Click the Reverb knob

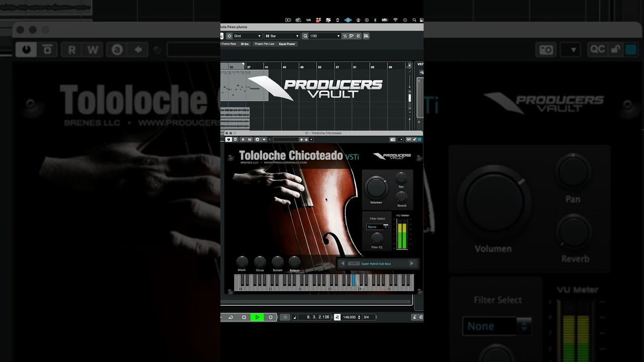pos(401,197)
